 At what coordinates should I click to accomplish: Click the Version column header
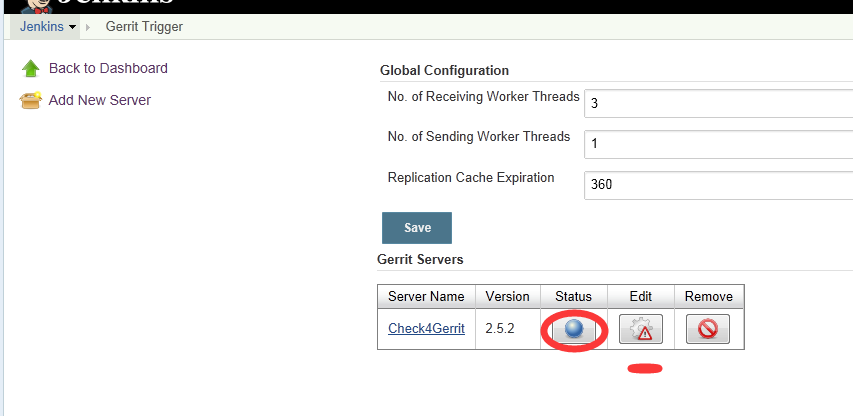pos(508,296)
